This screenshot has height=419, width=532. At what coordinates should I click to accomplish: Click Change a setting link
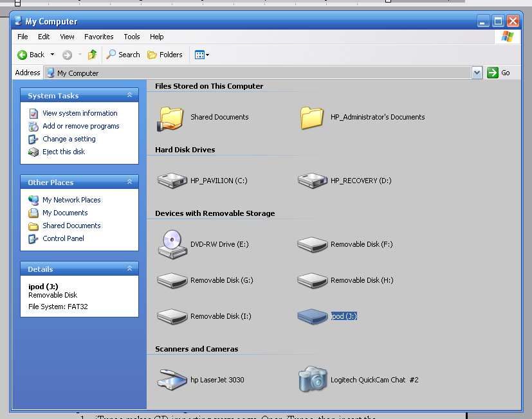point(69,139)
